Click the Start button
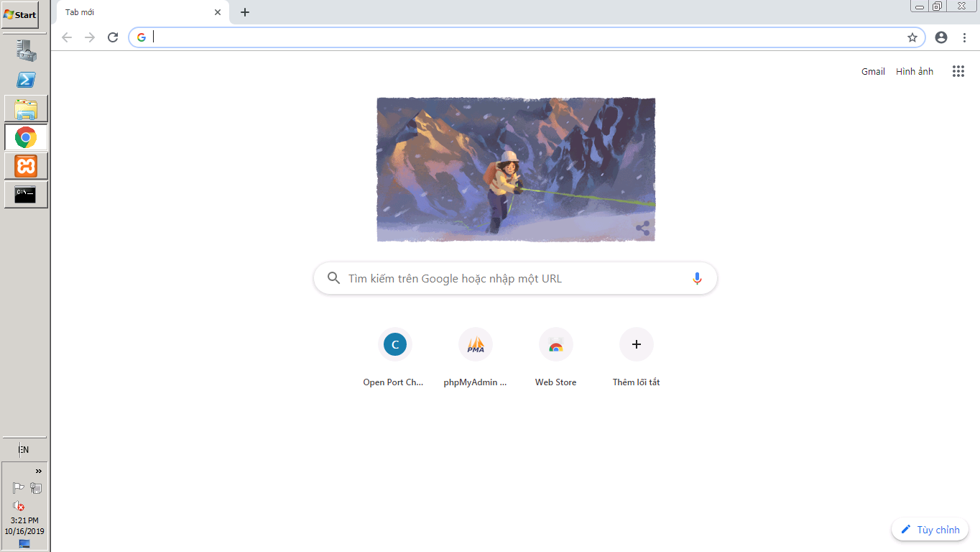 tap(20, 14)
